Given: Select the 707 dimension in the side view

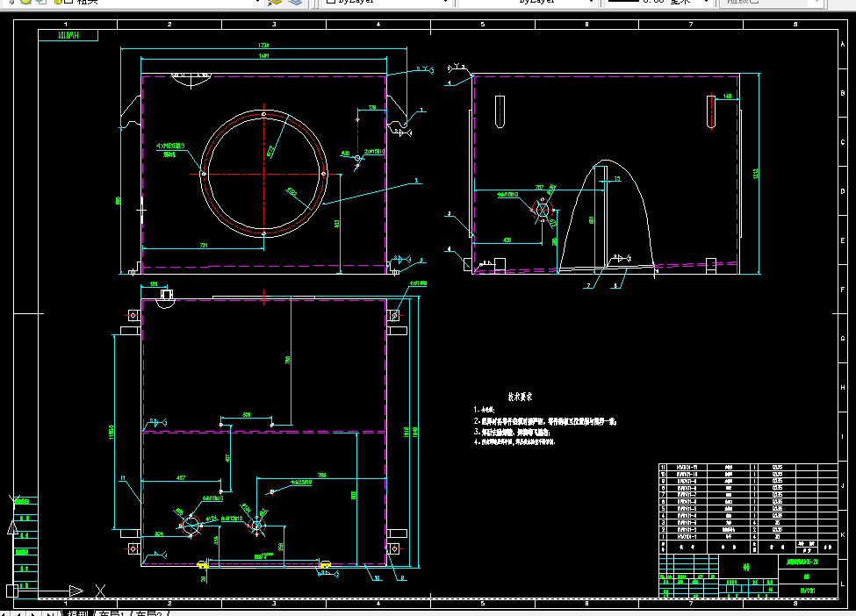Looking at the screenshot, I should 539,188.
